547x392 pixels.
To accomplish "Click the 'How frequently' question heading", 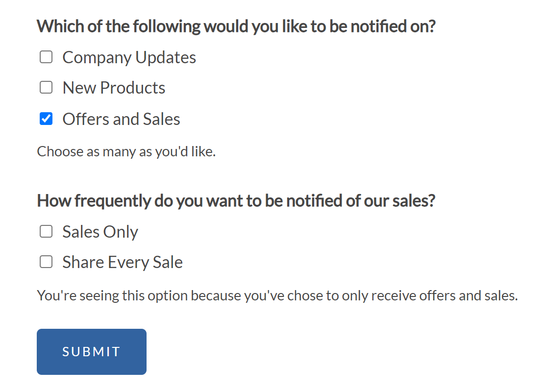I will 236,201.
